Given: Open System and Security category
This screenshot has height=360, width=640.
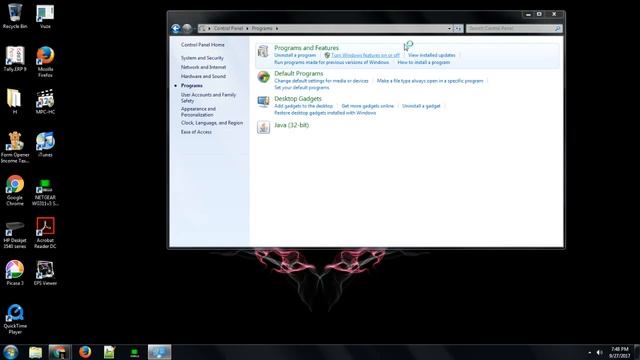Looking at the screenshot, I should pyautogui.click(x=202, y=58).
